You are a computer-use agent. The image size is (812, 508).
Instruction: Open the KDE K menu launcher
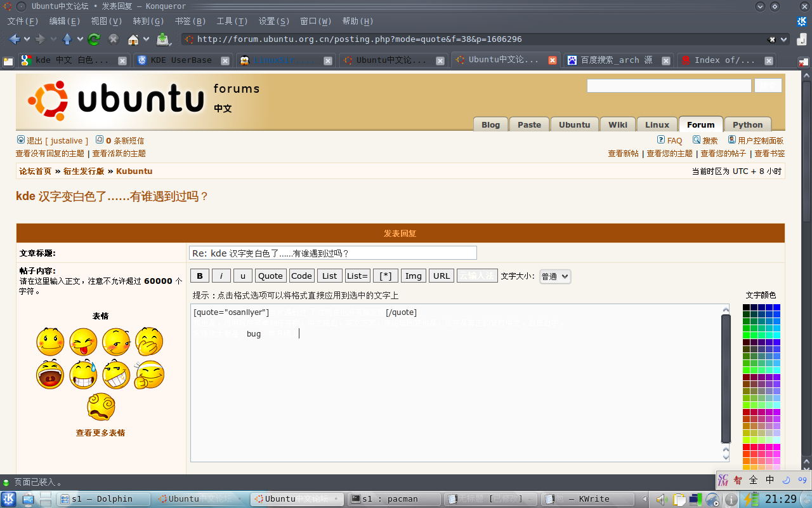(9, 499)
